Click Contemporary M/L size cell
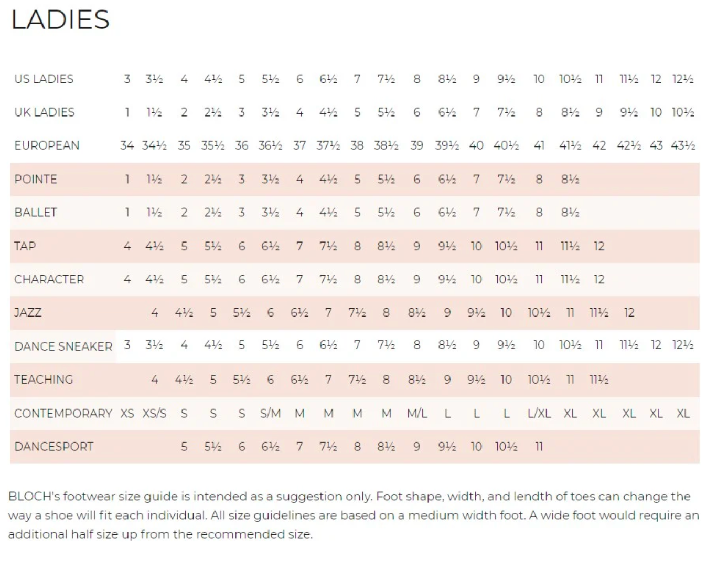Viewport: 728px width, 568px height. click(417, 414)
